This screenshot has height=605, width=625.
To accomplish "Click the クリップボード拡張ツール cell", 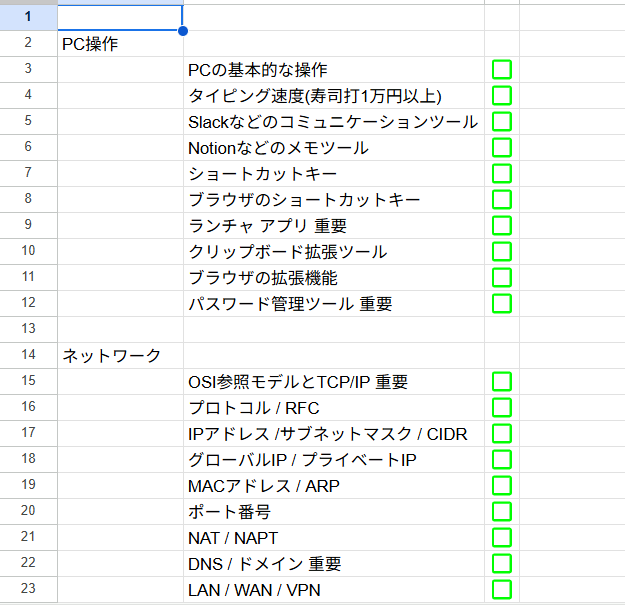I will coord(334,251).
